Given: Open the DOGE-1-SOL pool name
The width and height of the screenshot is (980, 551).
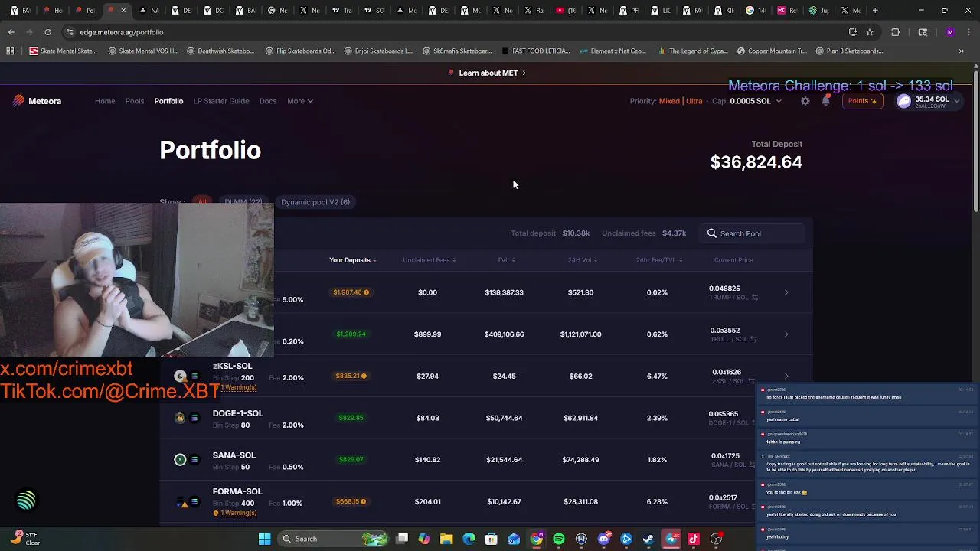Looking at the screenshot, I should coord(237,413).
